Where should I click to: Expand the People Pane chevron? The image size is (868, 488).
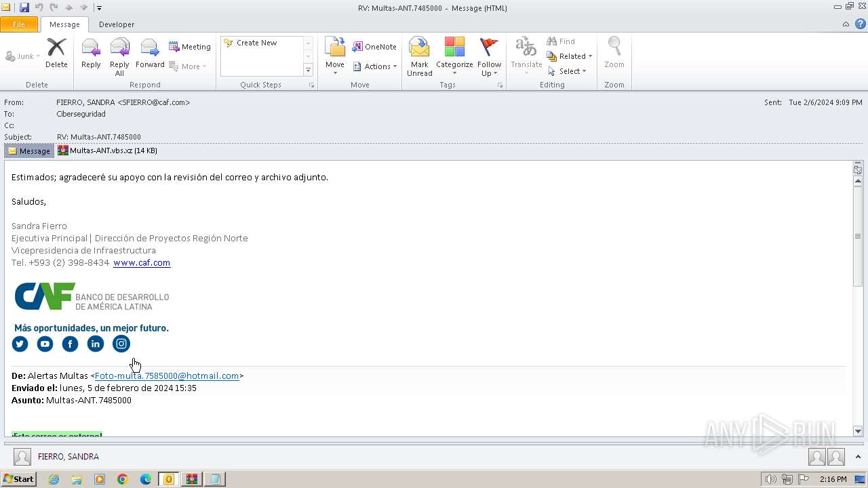[859, 457]
